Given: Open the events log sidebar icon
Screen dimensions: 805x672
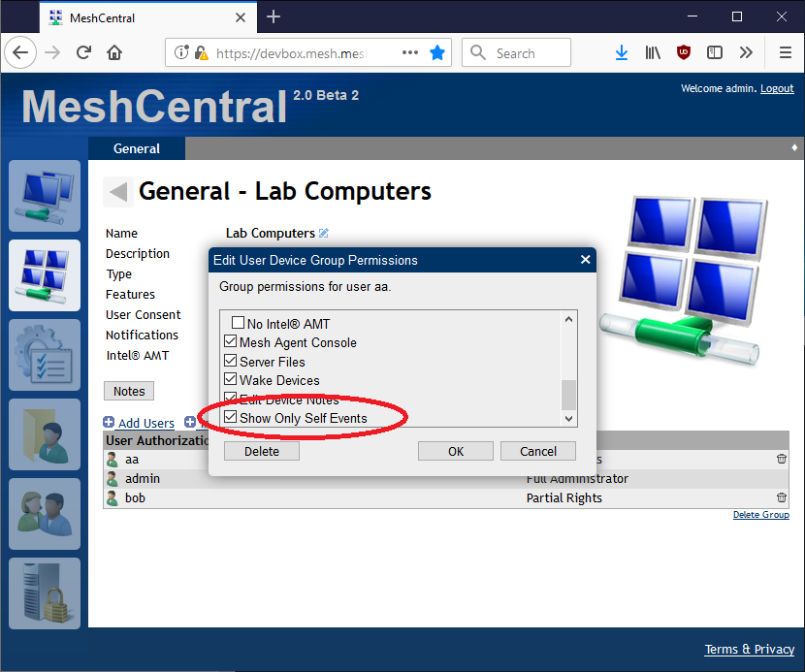Looking at the screenshot, I should click(44, 354).
